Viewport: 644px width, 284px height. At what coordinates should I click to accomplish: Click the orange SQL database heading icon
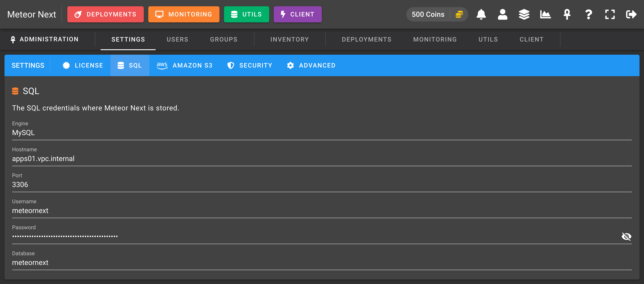15,91
